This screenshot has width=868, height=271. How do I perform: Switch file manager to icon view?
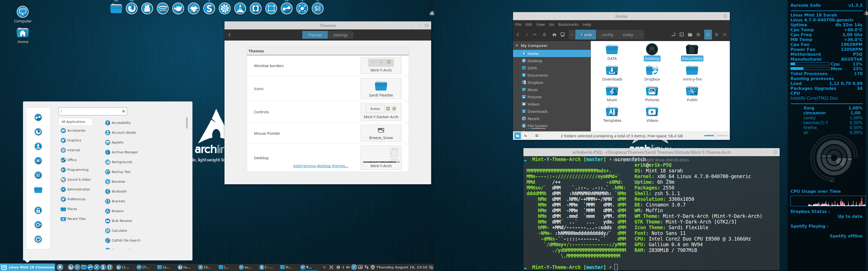[x=708, y=35]
